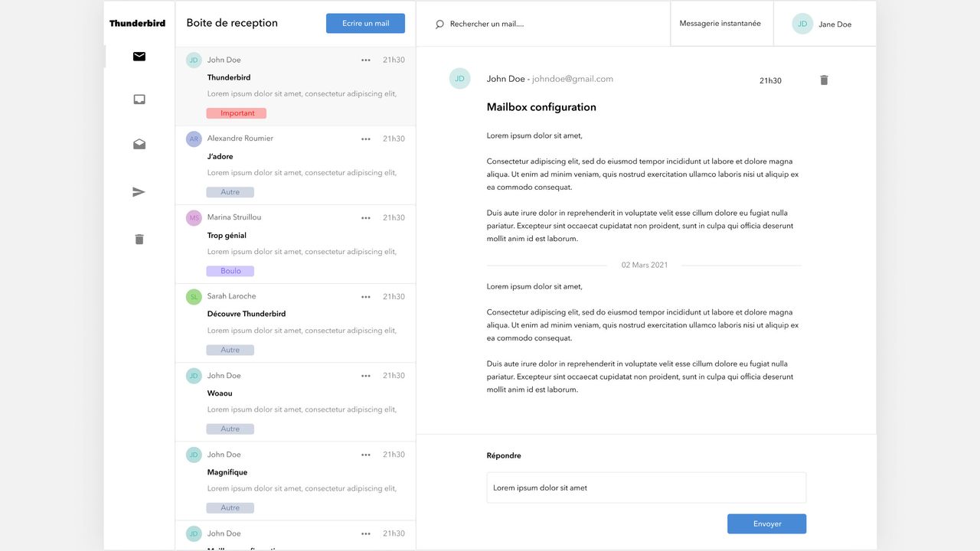Click Alexandre Roumier's AR avatar

pyautogui.click(x=194, y=139)
